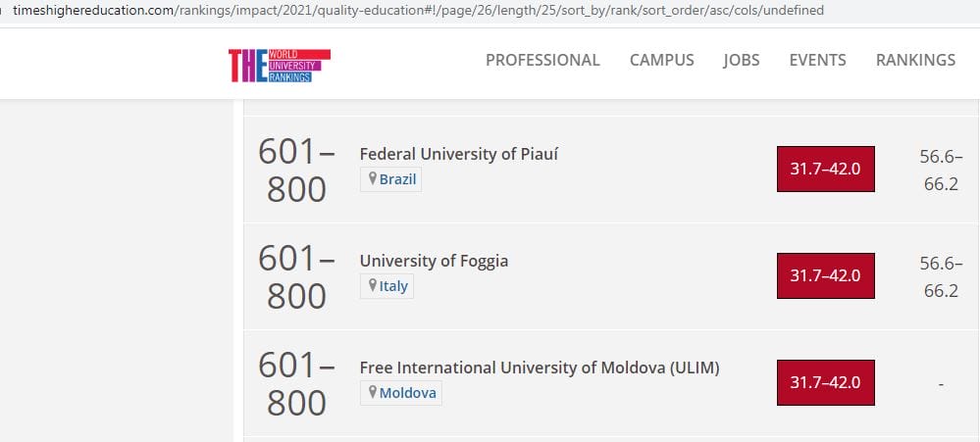
Task: Open the Professional menu
Action: [542, 60]
